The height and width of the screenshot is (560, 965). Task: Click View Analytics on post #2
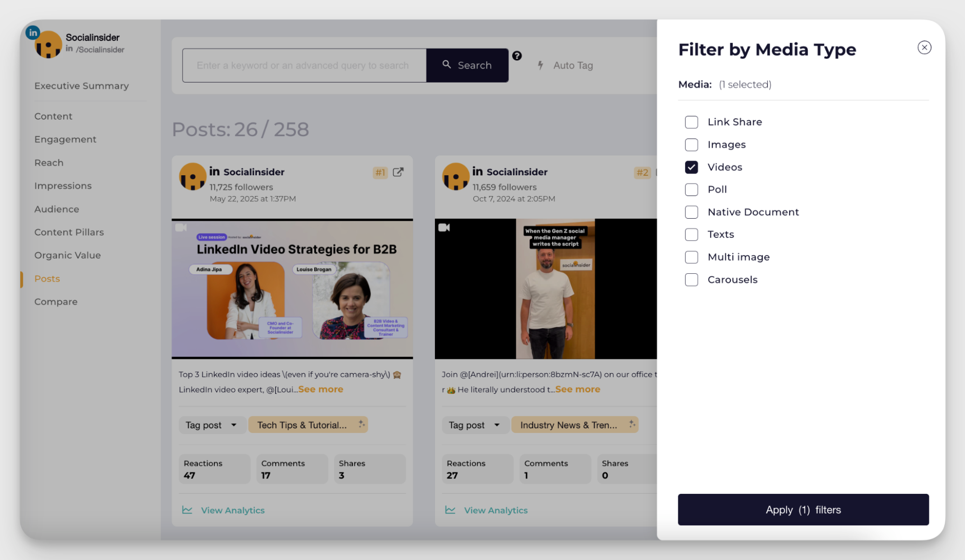tap(496, 510)
